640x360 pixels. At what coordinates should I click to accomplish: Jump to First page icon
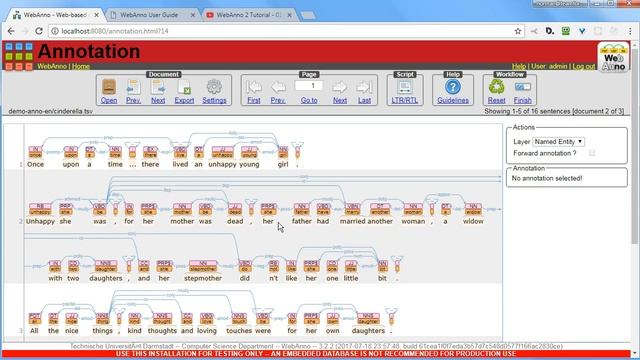coord(253,87)
